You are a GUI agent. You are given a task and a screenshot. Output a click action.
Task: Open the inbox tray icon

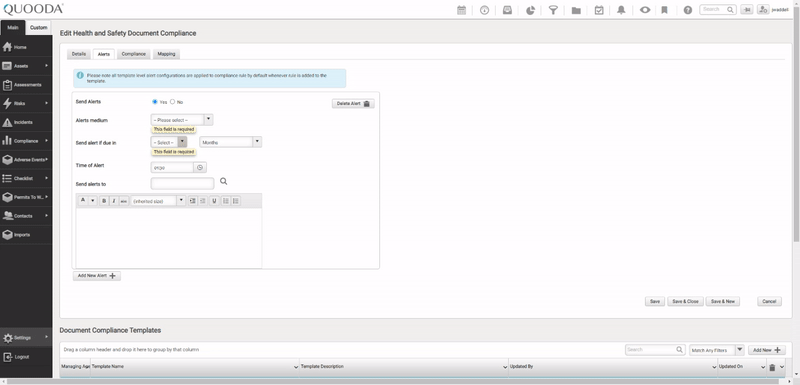[x=507, y=10]
